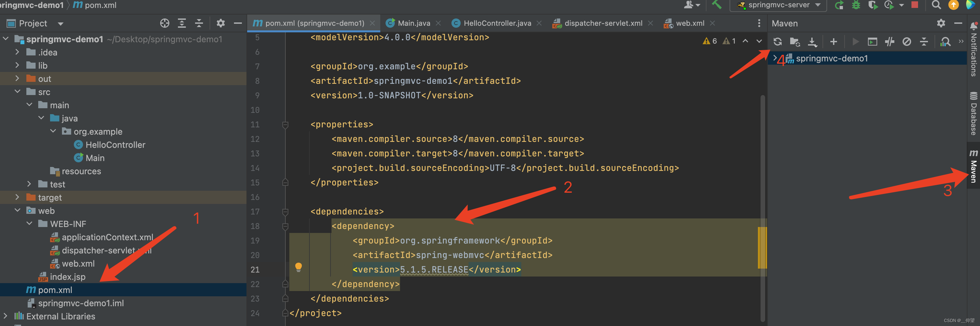Rerun springmvc-server green arrow icon
This screenshot has height=326, width=980.
[839, 5]
